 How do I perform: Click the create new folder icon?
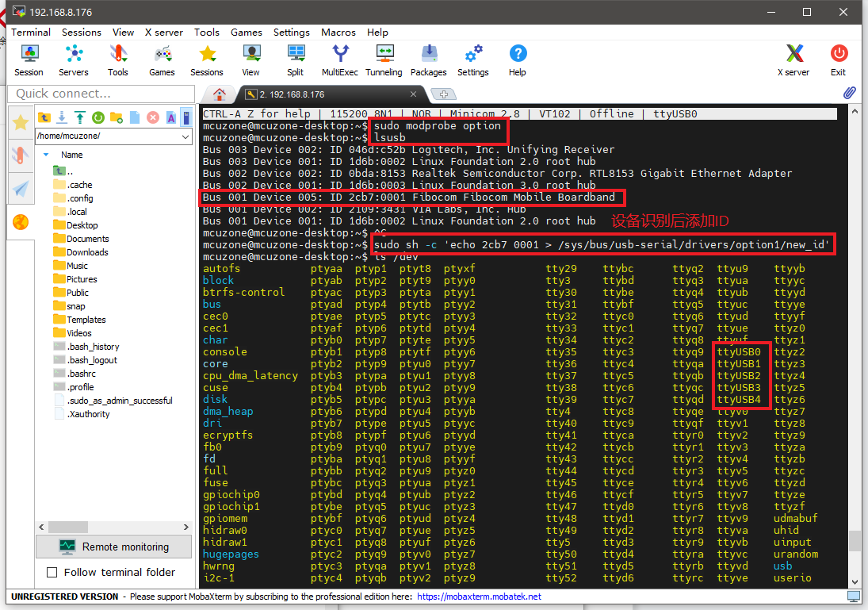(117, 117)
